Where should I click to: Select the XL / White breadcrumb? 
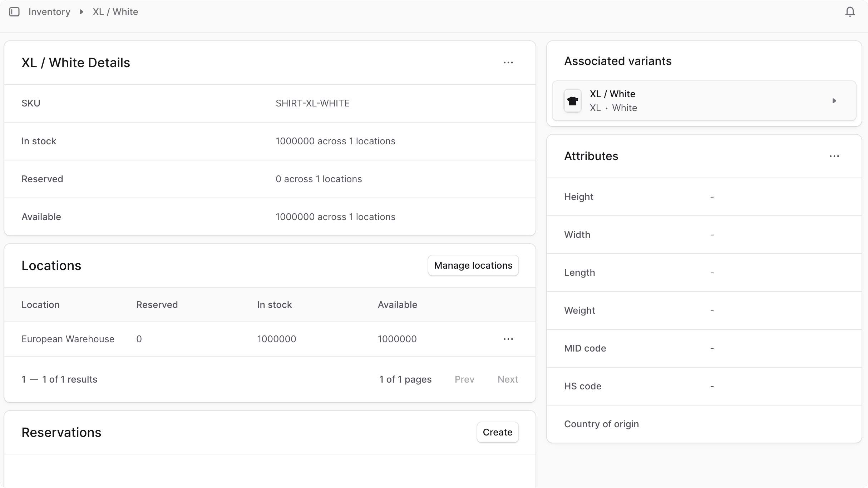click(115, 11)
